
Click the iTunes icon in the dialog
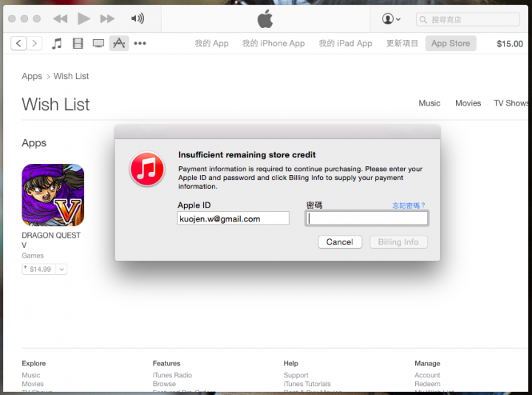pos(147,169)
